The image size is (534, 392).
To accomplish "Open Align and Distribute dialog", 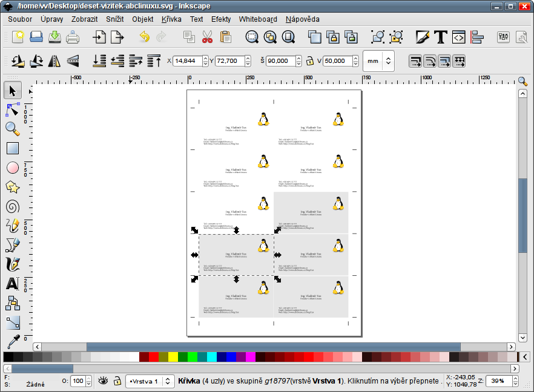I will coord(477,37).
